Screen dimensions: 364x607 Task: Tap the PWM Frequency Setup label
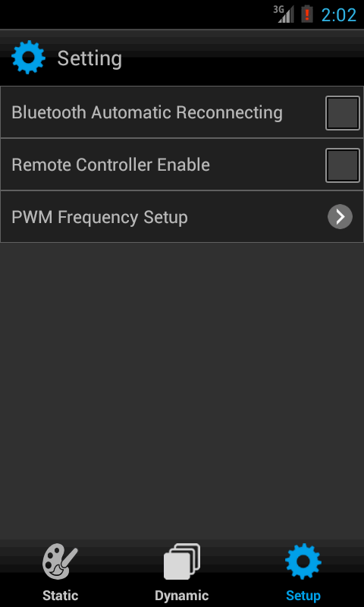pyautogui.click(x=100, y=217)
